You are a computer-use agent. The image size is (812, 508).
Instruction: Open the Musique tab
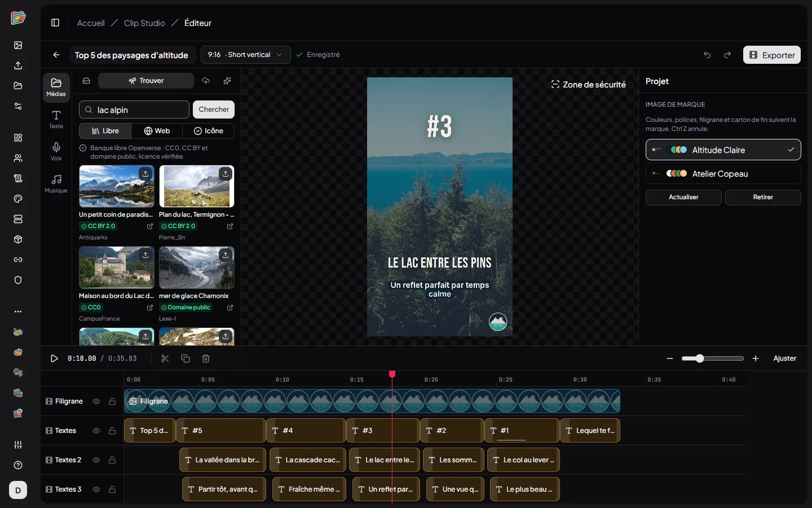56,183
